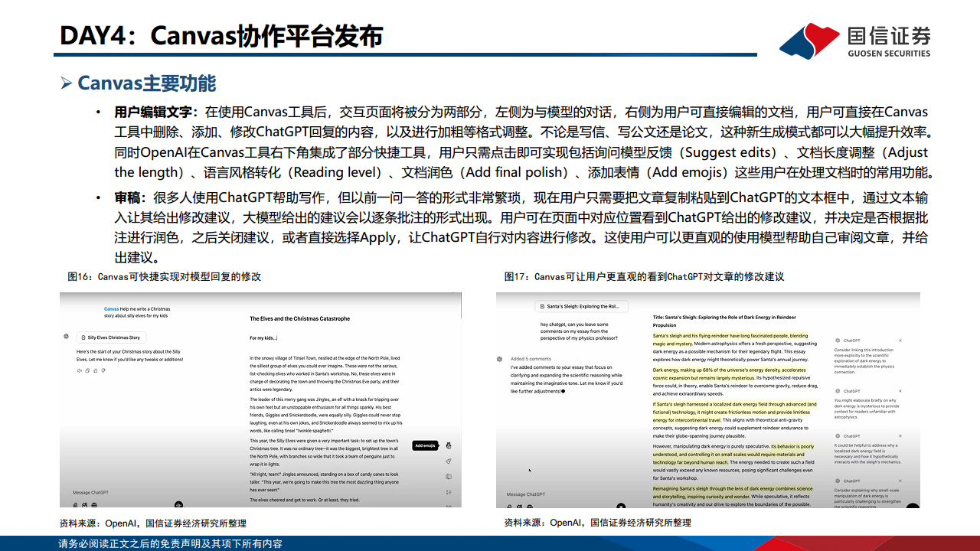Click ChatGPT avatar beside 'Added 5 comments'

click(500, 358)
